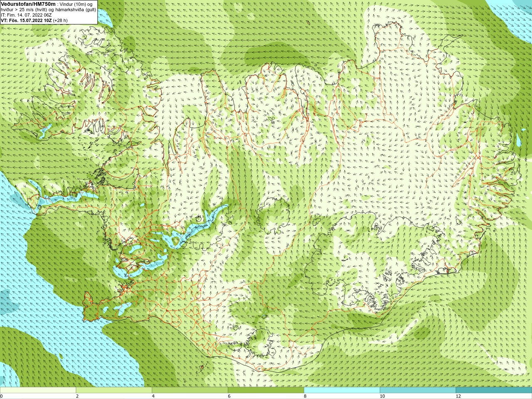Click the 'VT: Fös. 15.07.2022 10Z' line
Viewport: 532px width, 399px height.
click(x=26, y=20)
